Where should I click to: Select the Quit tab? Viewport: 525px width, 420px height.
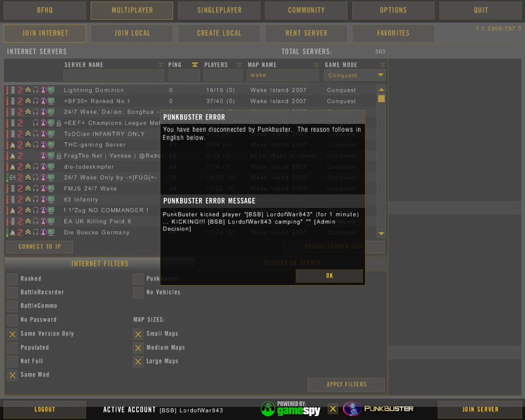[x=480, y=10]
